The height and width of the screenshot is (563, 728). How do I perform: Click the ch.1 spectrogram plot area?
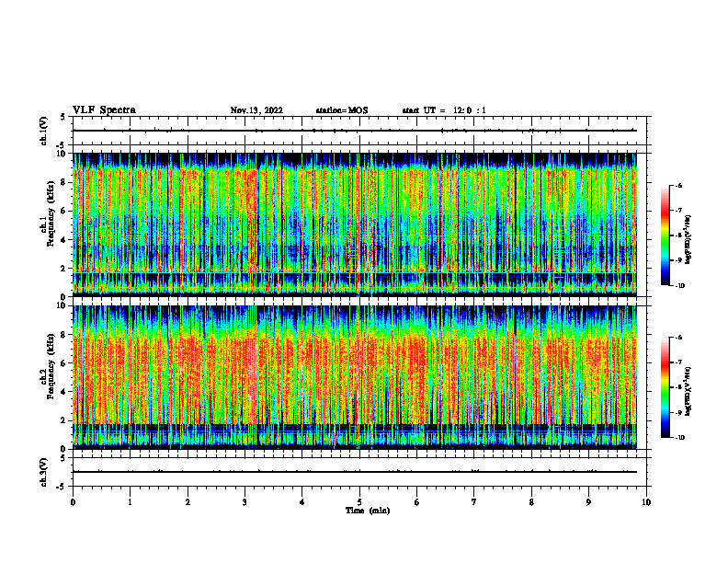(x=355, y=224)
